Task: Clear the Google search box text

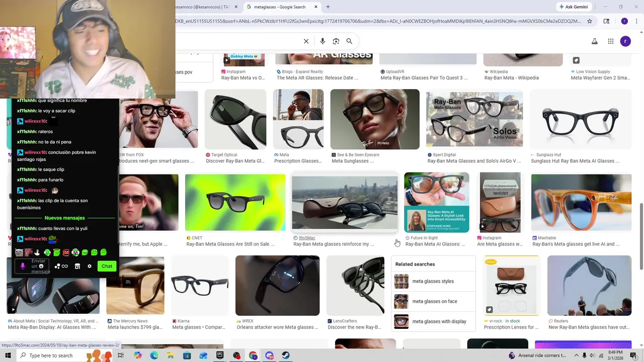Action: 306,41
